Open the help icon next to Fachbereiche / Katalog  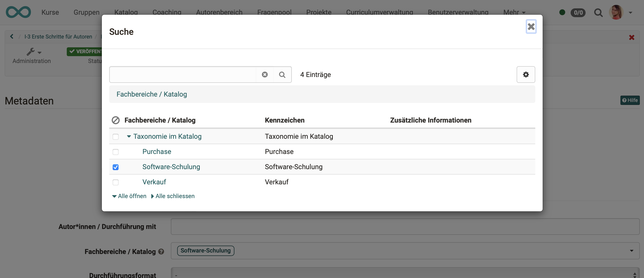pyautogui.click(x=161, y=252)
